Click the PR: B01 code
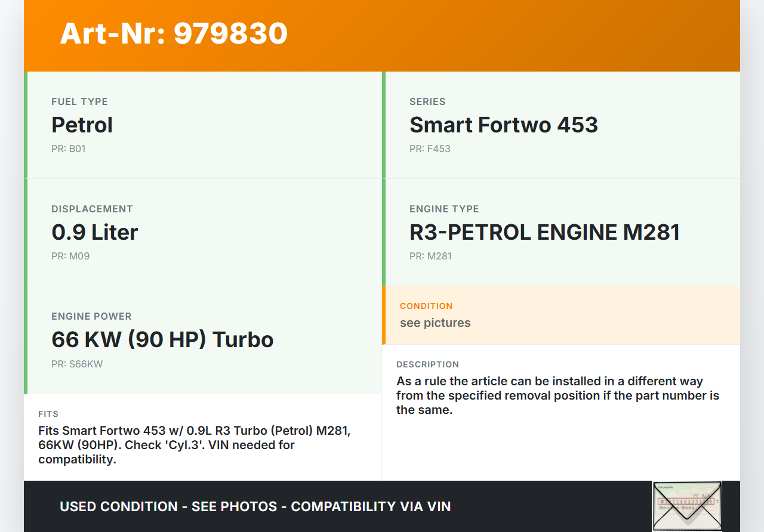 tap(69, 149)
